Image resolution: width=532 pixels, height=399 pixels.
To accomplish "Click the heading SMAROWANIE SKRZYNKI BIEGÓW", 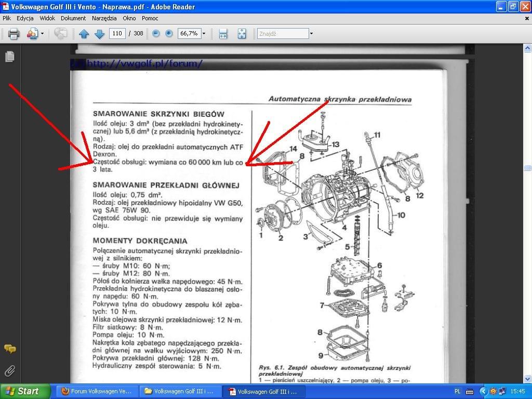I will click(x=158, y=114).
